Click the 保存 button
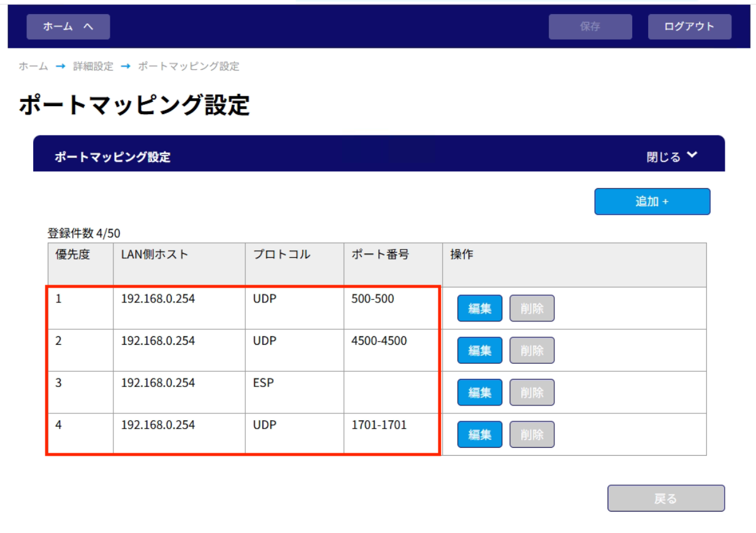 point(590,27)
